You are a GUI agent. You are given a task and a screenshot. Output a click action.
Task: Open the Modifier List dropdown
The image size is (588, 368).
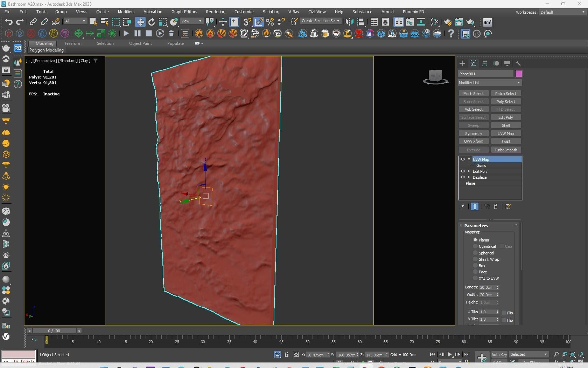490,83
